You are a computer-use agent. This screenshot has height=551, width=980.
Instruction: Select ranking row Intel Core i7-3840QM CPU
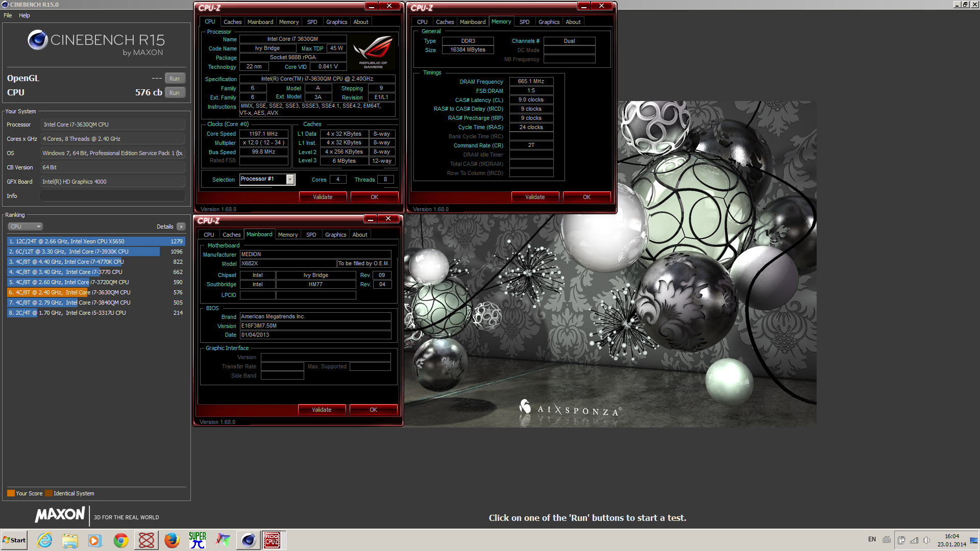96,303
